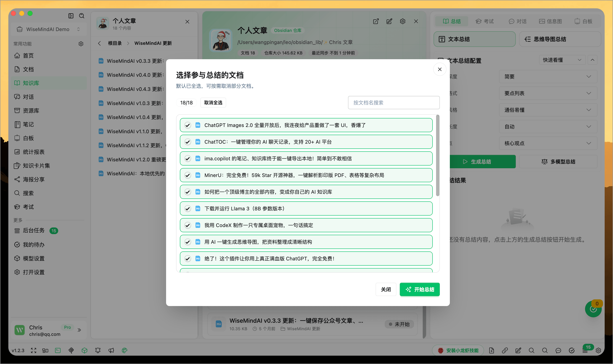Open the repository settings gear icon
Viewport: 613px width, 364px height.
click(x=403, y=21)
